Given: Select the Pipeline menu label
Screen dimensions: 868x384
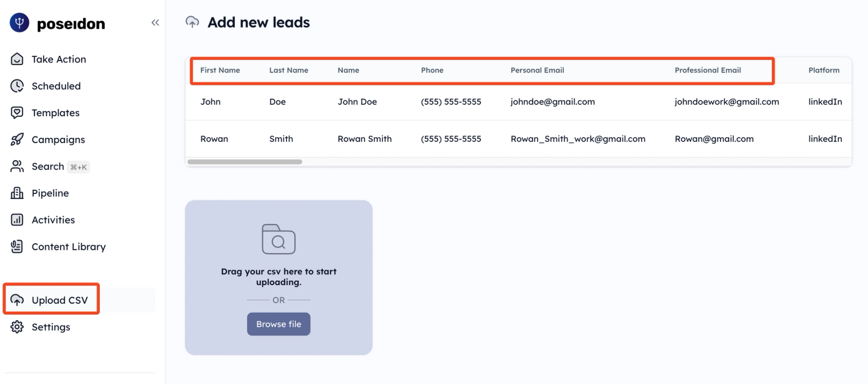Looking at the screenshot, I should [x=50, y=193].
